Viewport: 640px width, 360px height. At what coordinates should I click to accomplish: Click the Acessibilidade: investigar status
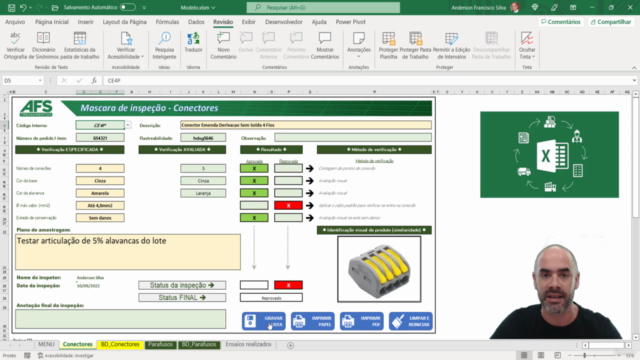(66, 356)
